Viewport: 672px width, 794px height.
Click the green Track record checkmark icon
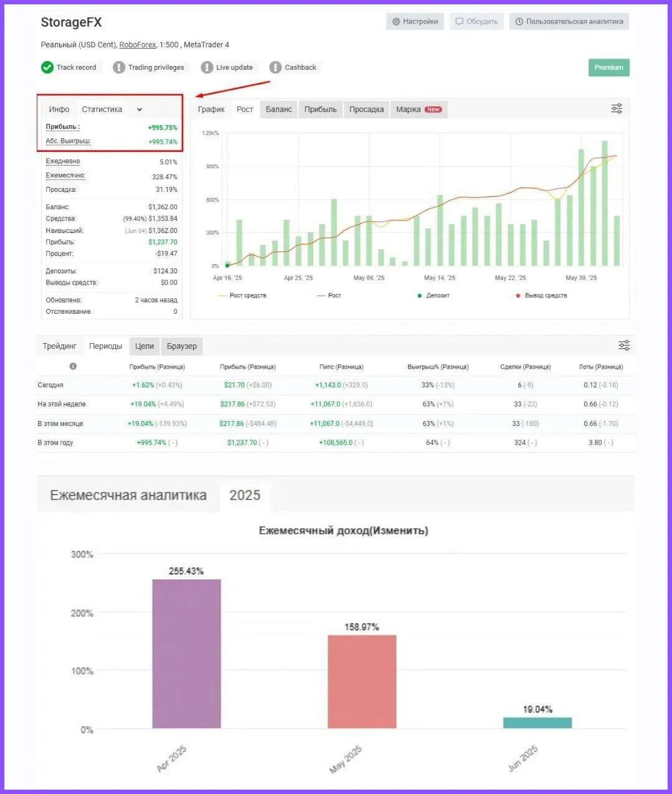(x=47, y=67)
